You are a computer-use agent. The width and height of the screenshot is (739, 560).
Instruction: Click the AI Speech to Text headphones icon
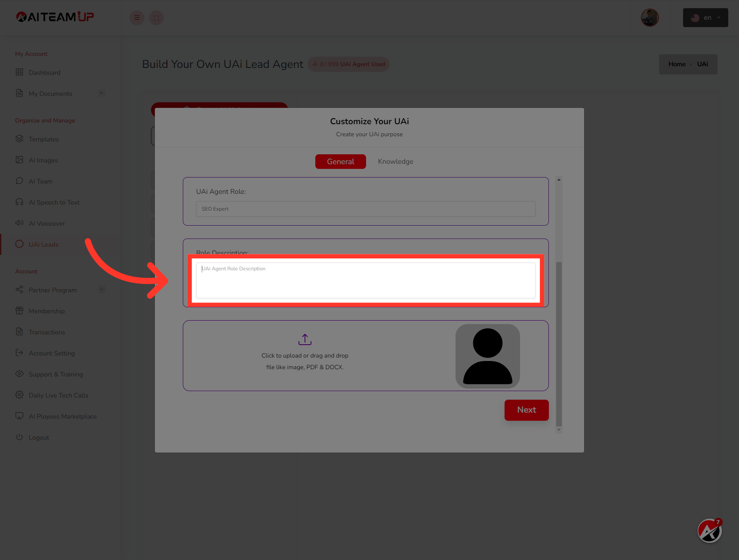(x=19, y=202)
